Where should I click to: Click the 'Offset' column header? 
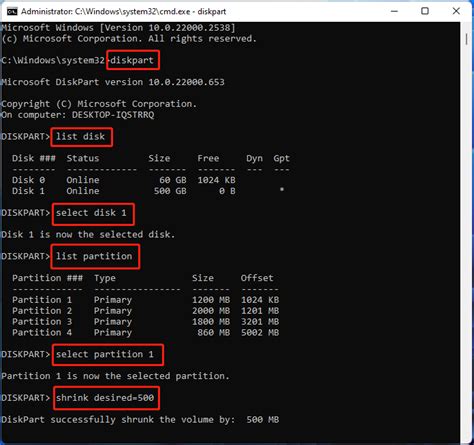[x=257, y=278]
